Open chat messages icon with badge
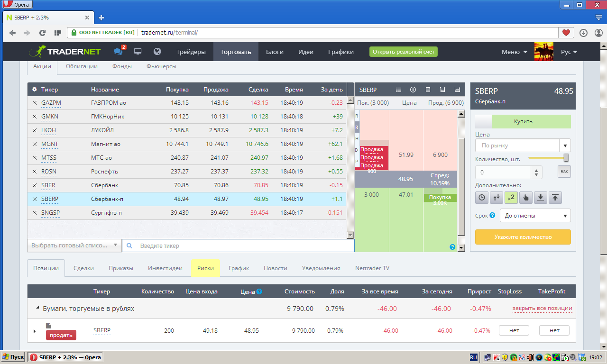The width and height of the screenshot is (607, 364). tap(119, 51)
